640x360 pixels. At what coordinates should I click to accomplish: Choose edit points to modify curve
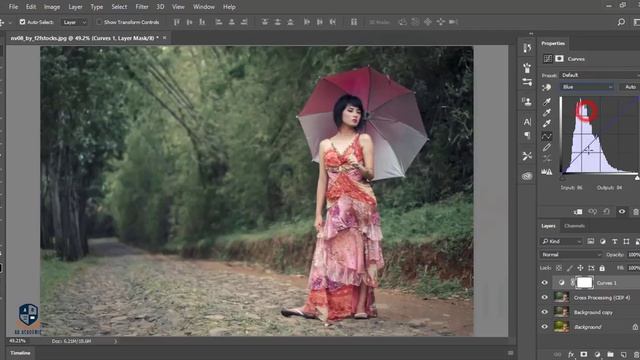point(547,136)
